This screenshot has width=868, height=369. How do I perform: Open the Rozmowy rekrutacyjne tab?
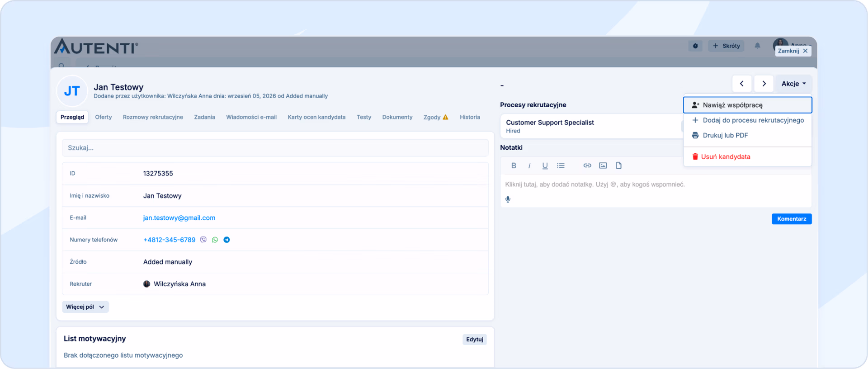[x=153, y=117]
